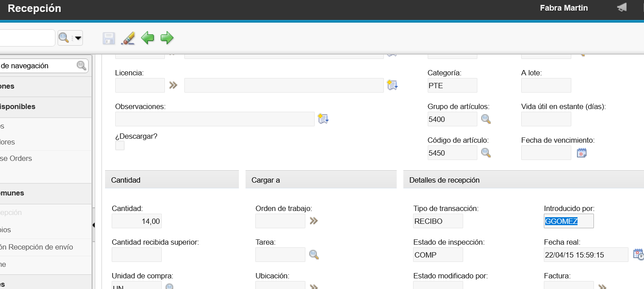
Task: Click the clear form eraser icon
Action: (x=128, y=38)
